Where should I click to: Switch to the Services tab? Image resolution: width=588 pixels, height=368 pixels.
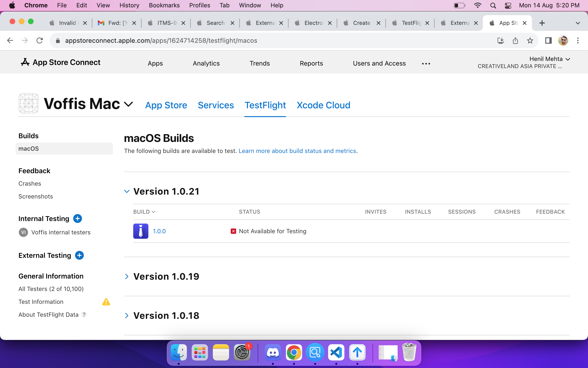tap(216, 105)
